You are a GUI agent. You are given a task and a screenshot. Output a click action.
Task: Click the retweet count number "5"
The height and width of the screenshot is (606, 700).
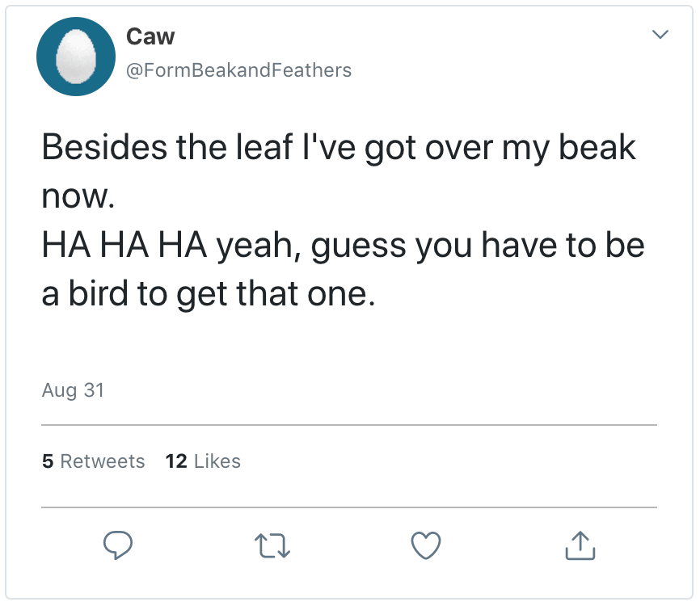[x=47, y=461]
